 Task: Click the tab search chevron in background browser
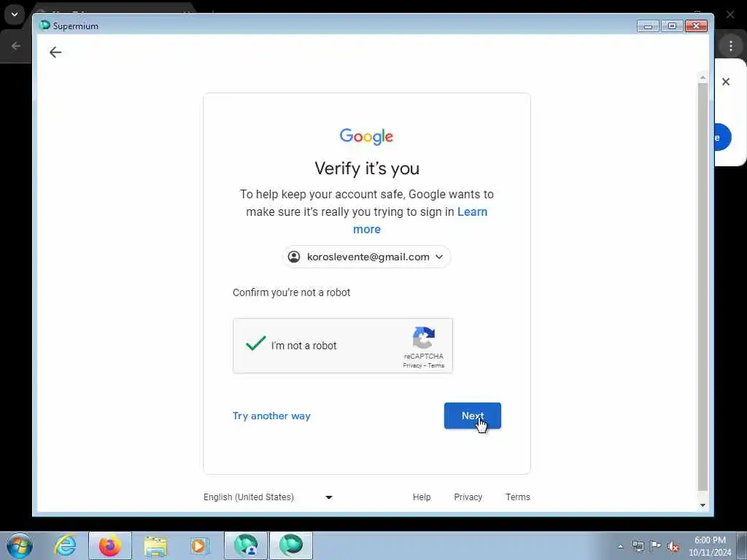(15, 15)
